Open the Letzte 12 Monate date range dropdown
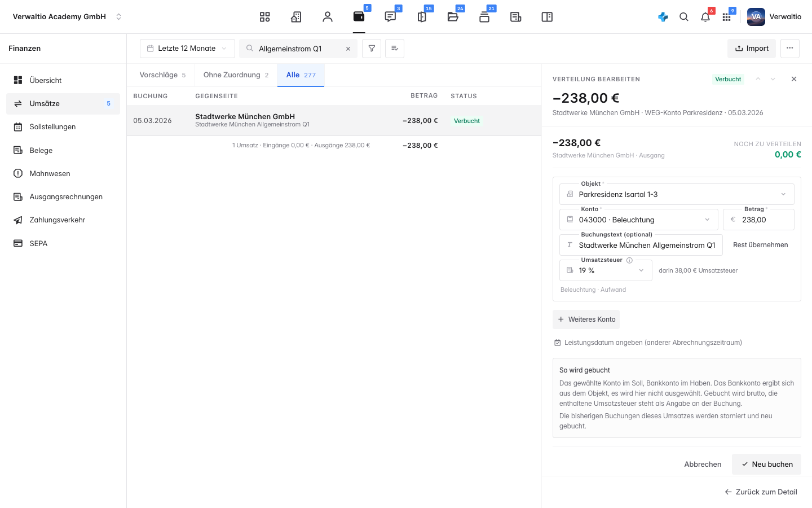The image size is (812, 508). coord(187,49)
